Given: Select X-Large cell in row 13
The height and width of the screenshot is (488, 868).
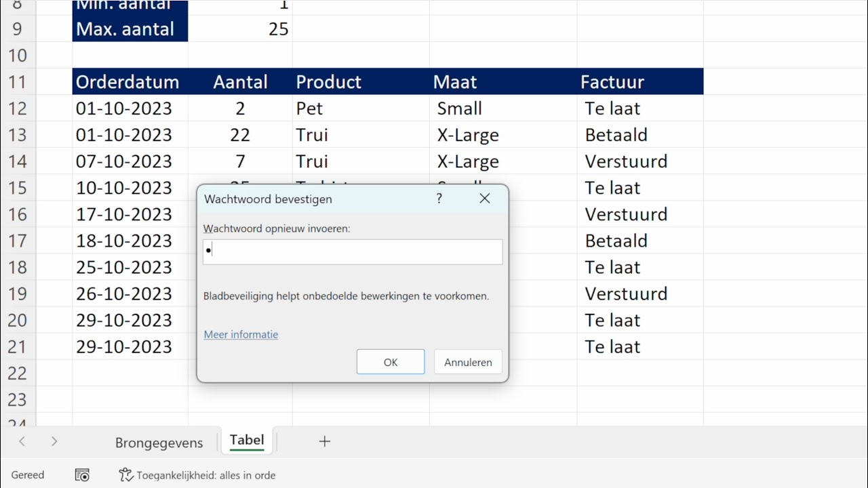Looking at the screenshot, I should (x=503, y=135).
